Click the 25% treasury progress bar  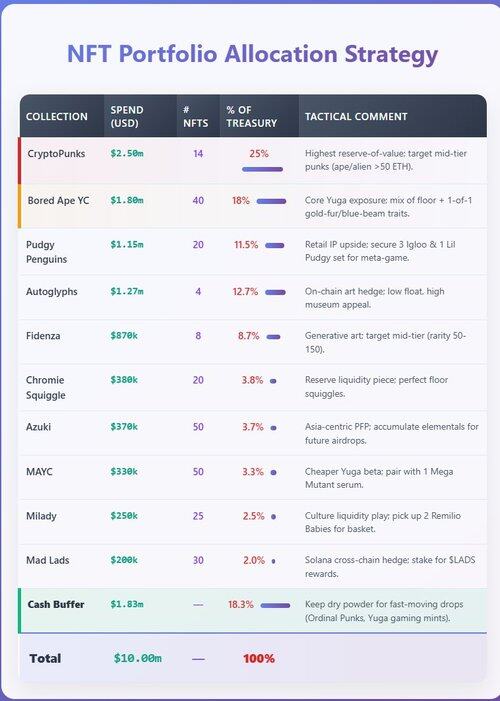pyautogui.click(x=262, y=169)
